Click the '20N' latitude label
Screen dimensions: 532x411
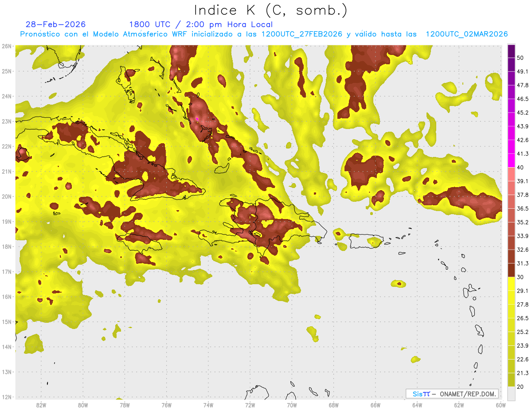[x=6, y=196]
